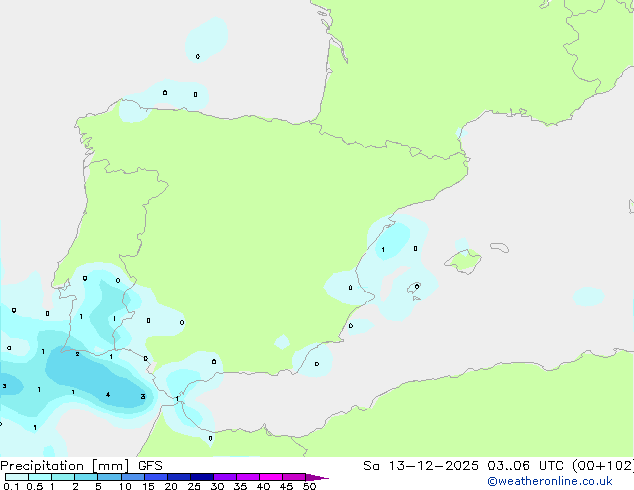Select the 'GFS' model label
The width and height of the screenshot is (634, 490).
[x=150, y=466]
